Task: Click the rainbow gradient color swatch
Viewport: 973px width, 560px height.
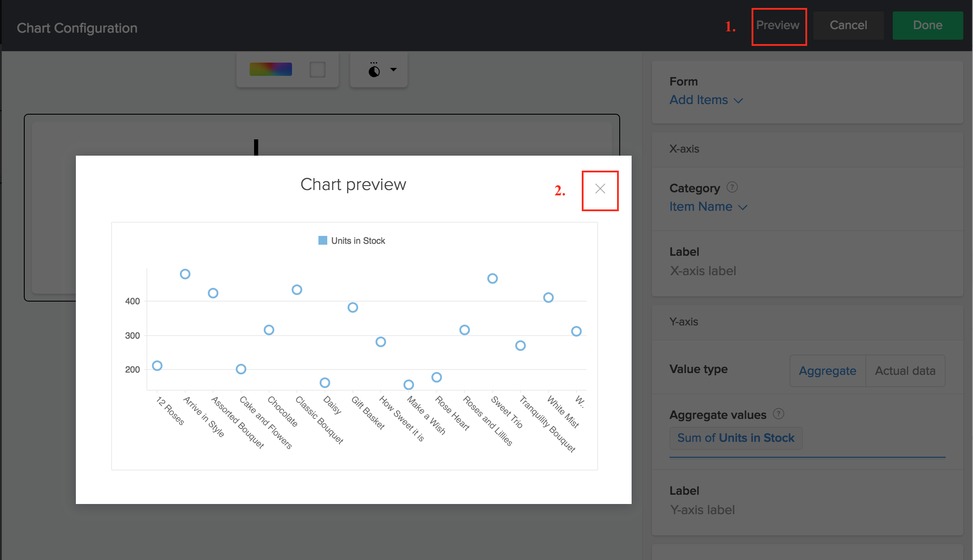Action: [271, 70]
